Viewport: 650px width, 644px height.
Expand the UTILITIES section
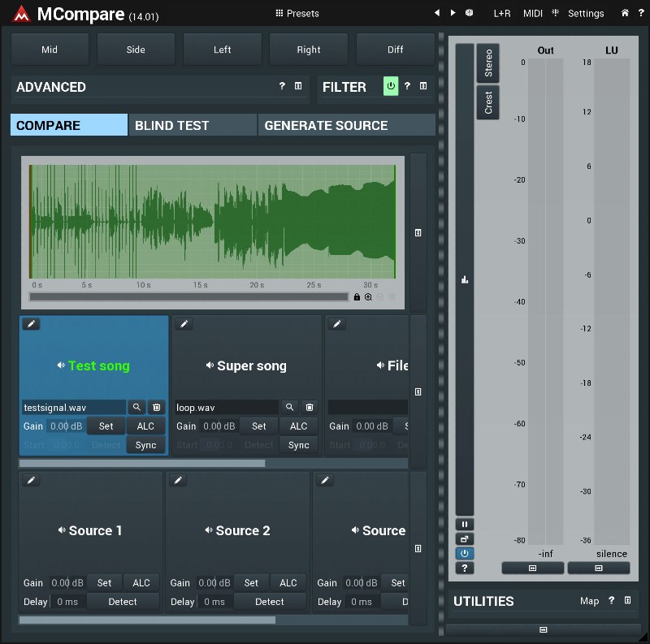click(627, 601)
